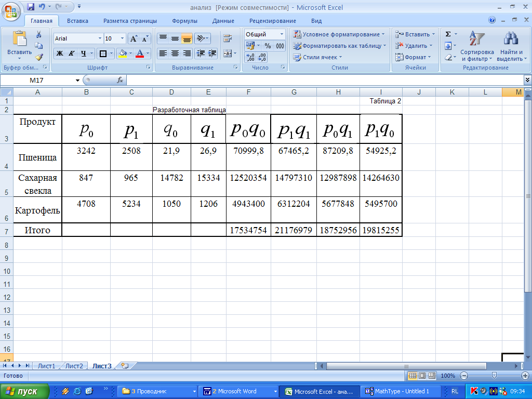Align text to top of cell
This screenshot has height=399, width=532.
[163, 38]
